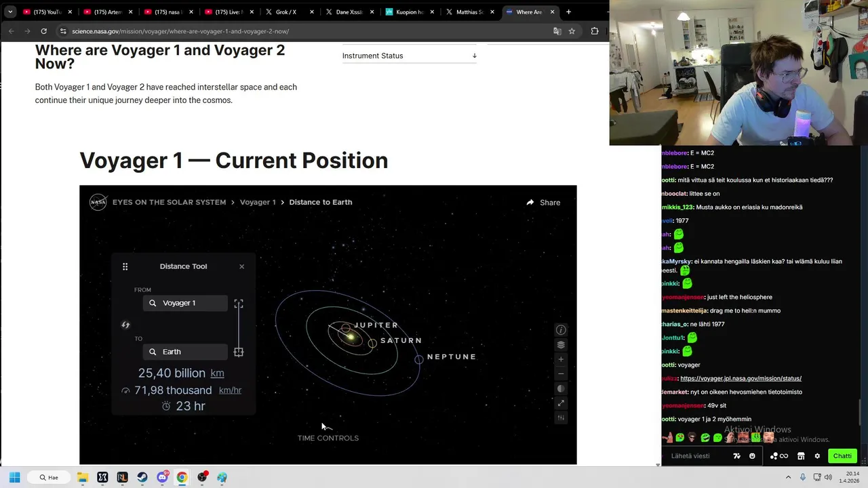Click the Voyager 1 FROM search field
This screenshot has width=868, height=488.
coord(185,303)
